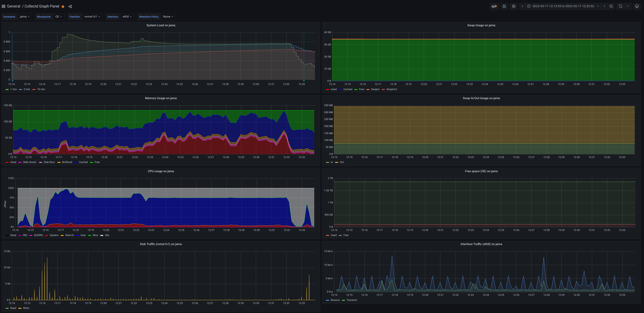Click General breadcrumb link
This screenshot has width=644, height=313.
pos(14,6)
